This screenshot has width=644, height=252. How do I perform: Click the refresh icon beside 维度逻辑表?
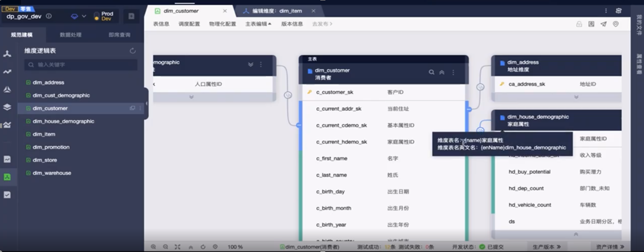133,51
